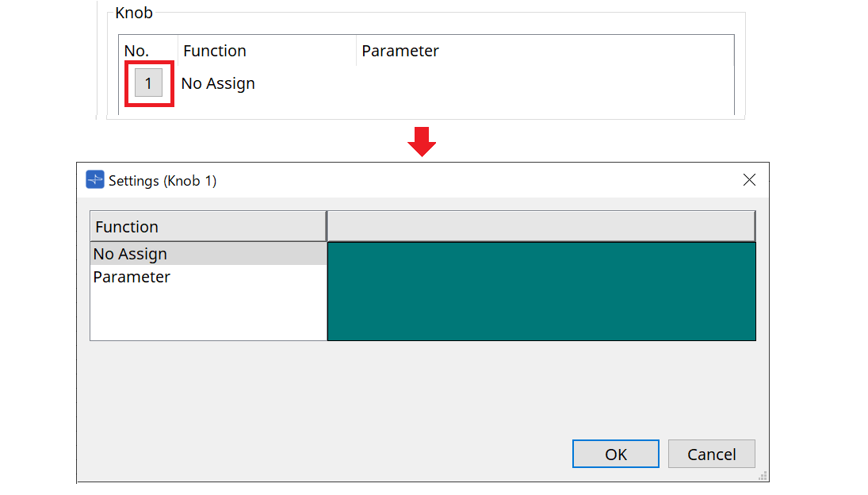Click Parameter column header in Knob table

click(x=400, y=51)
